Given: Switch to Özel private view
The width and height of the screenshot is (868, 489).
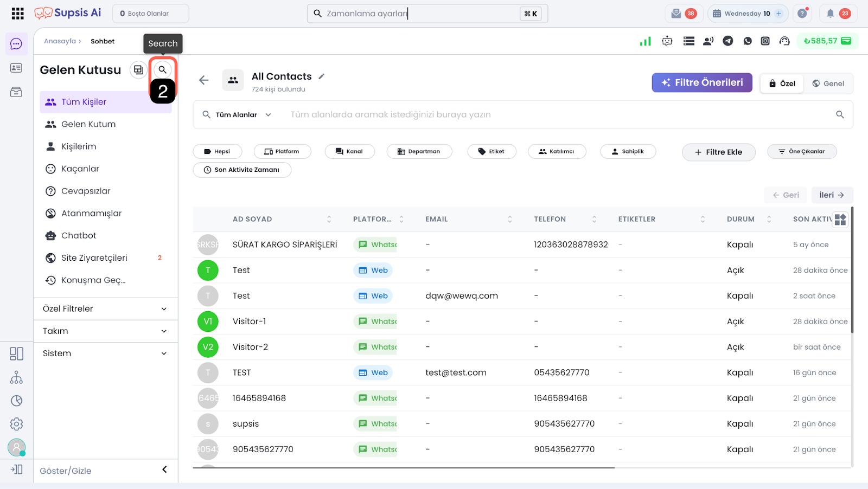Looking at the screenshot, I should click(x=782, y=83).
